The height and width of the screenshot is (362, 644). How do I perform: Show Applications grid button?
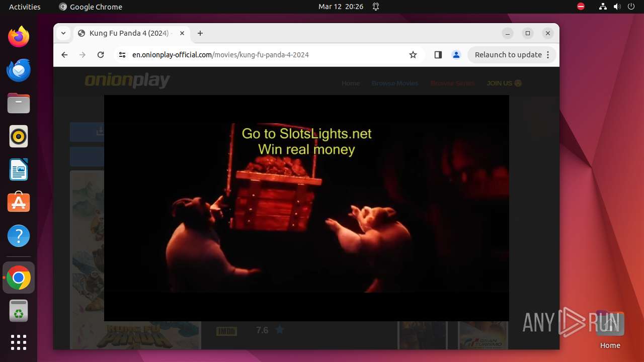tap(19, 342)
